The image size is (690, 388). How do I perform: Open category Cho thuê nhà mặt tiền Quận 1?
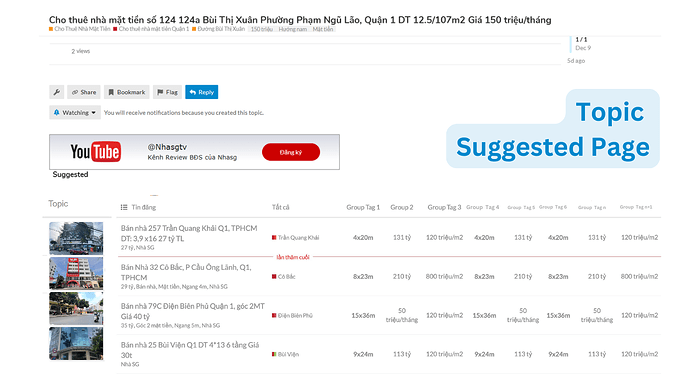[151, 29]
